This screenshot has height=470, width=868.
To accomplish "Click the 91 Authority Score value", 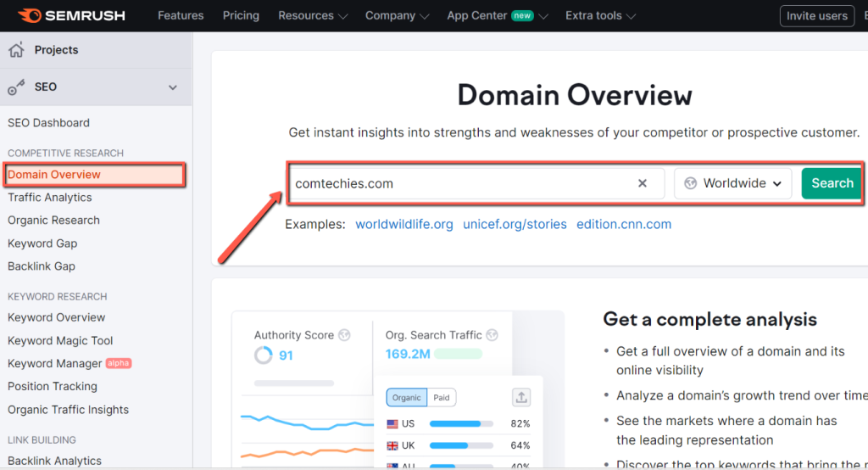I will click(286, 355).
